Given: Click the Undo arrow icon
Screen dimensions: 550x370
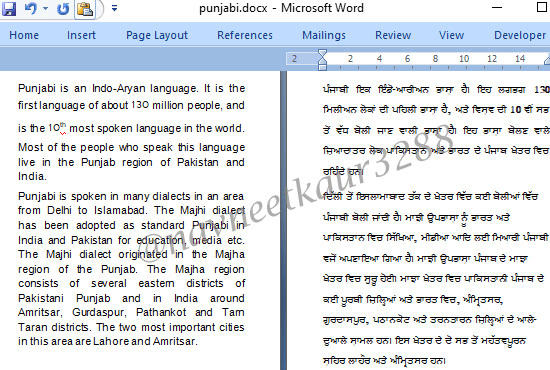Looking at the screenshot, I should [x=31, y=8].
